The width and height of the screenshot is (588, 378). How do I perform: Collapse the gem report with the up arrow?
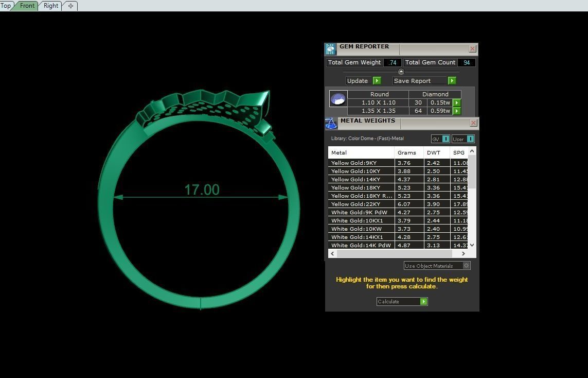tap(401, 71)
